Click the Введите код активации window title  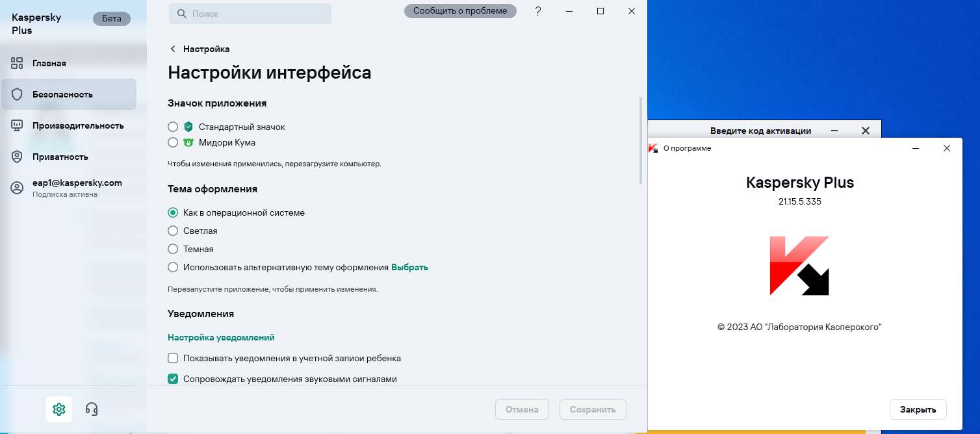[760, 131]
